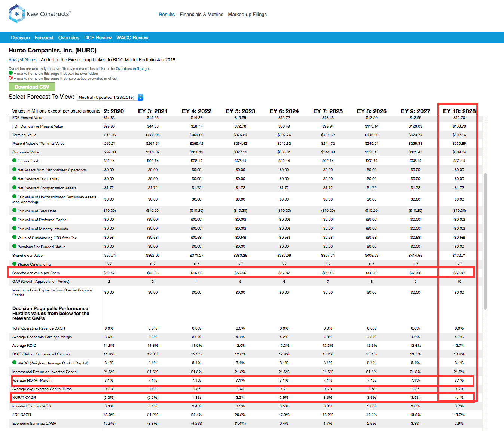Click the Economic Earnings CAGR row label
Viewport: 504px width, 431px height.
click(34, 423)
